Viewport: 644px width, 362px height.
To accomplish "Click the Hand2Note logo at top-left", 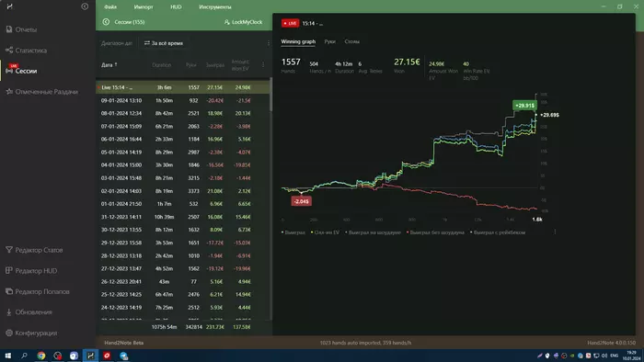I will pos(9,6).
